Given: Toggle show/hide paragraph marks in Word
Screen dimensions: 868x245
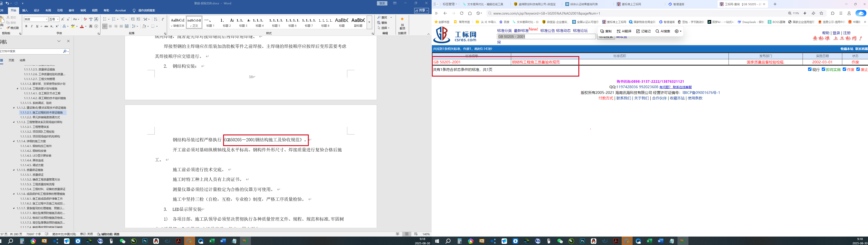Looking at the screenshot, I should pos(163,19).
